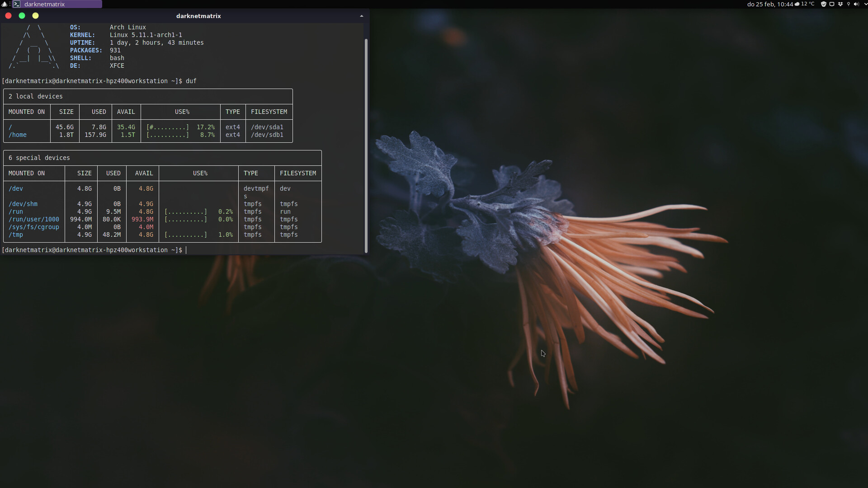Click the '17.2%' usage value

coord(205,127)
